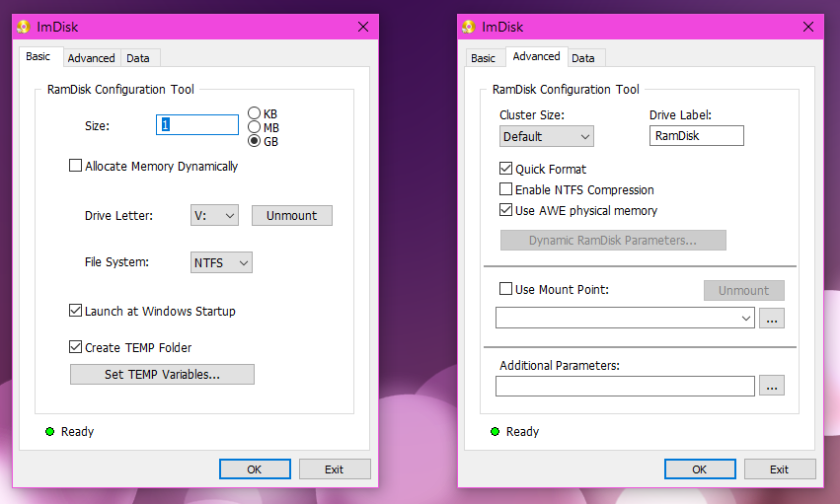The image size is (840, 504).
Task: Click the Ready status in the left window
Action: click(70, 432)
